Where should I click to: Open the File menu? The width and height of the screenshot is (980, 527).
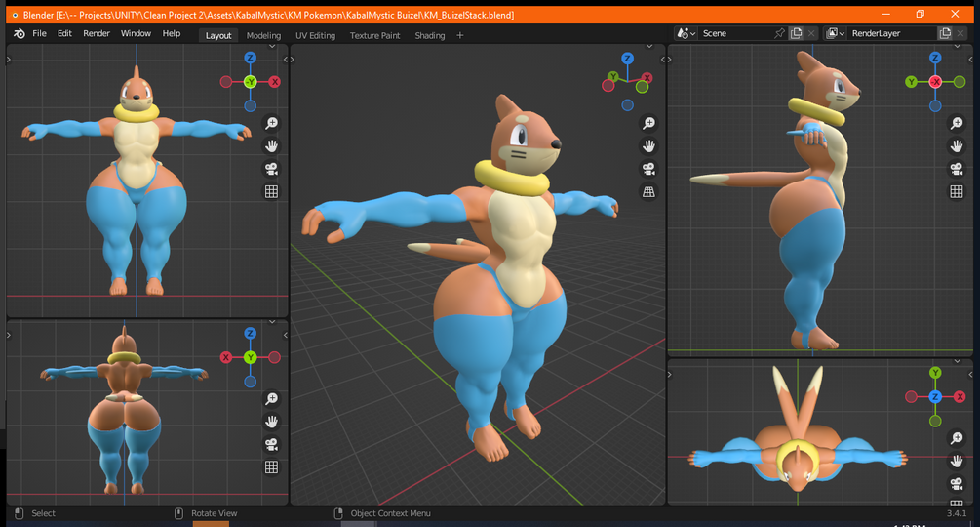[x=39, y=34]
